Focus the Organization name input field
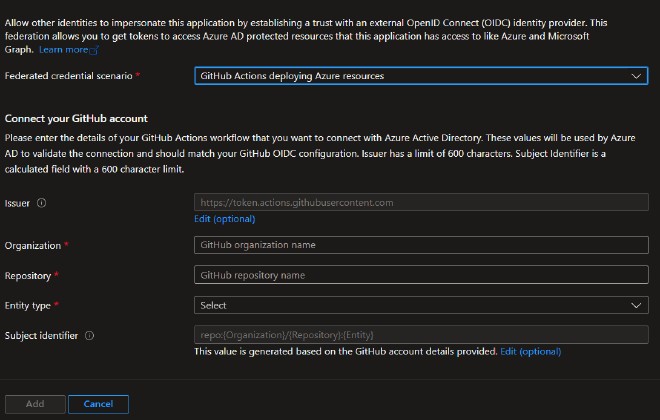660x420 pixels. [x=421, y=245]
